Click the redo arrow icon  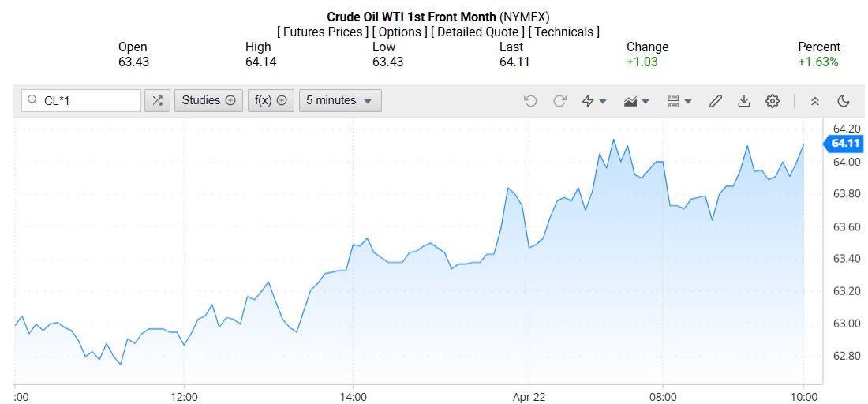pyautogui.click(x=560, y=101)
